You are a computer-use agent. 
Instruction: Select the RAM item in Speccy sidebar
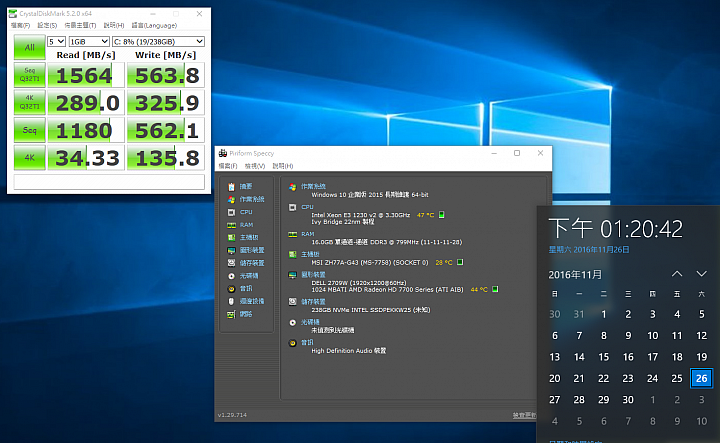[x=245, y=225]
